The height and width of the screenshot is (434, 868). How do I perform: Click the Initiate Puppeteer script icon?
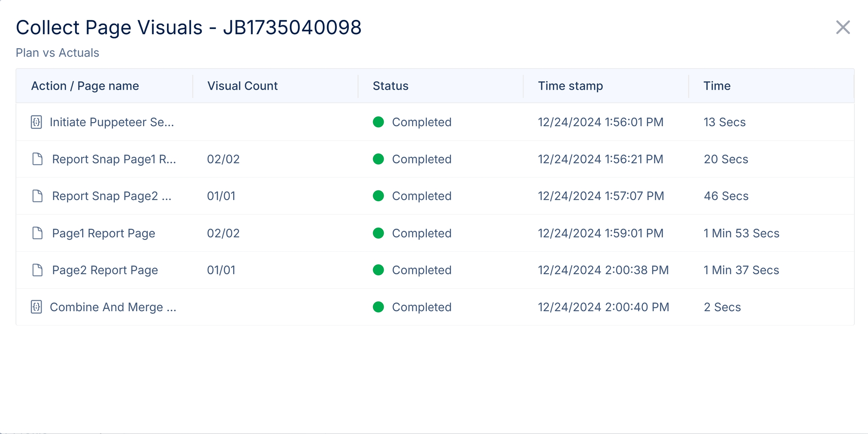(36, 122)
